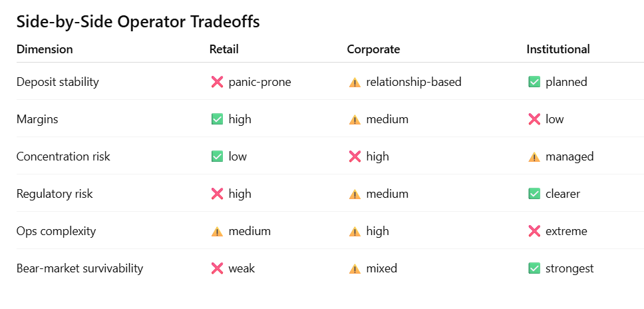Click warning icon beside managed
This screenshot has height=309, width=644.
click(534, 156)
